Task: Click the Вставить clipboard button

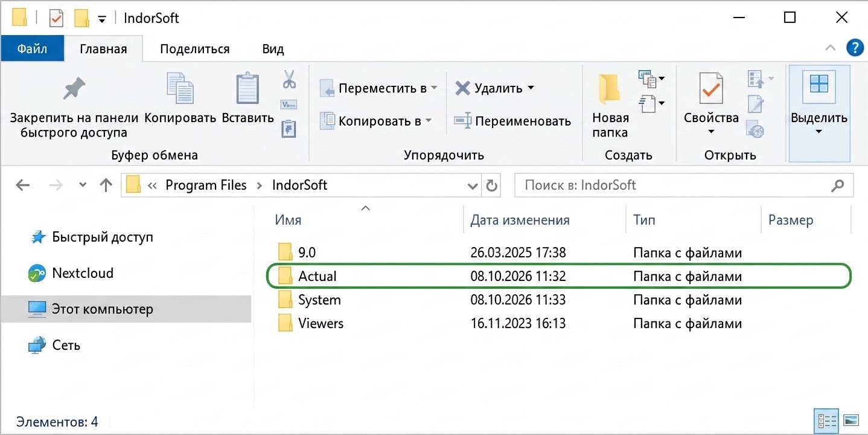Action: (247, 99)
